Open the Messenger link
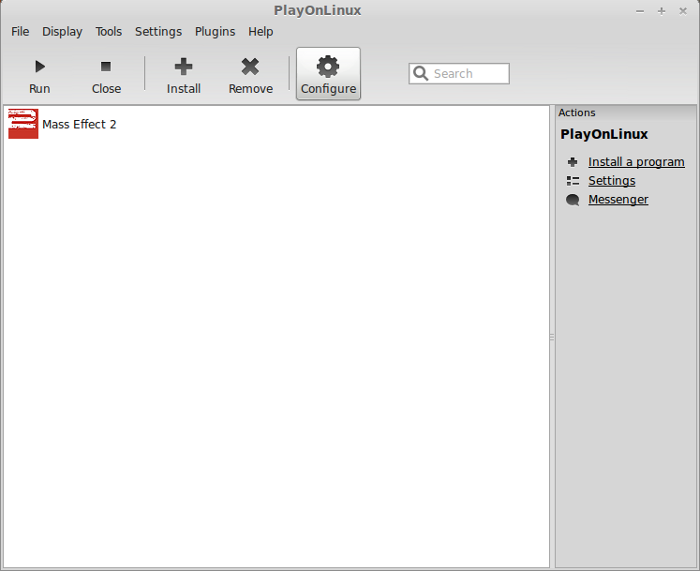700x571 pixels. click(x=618, y=199)
